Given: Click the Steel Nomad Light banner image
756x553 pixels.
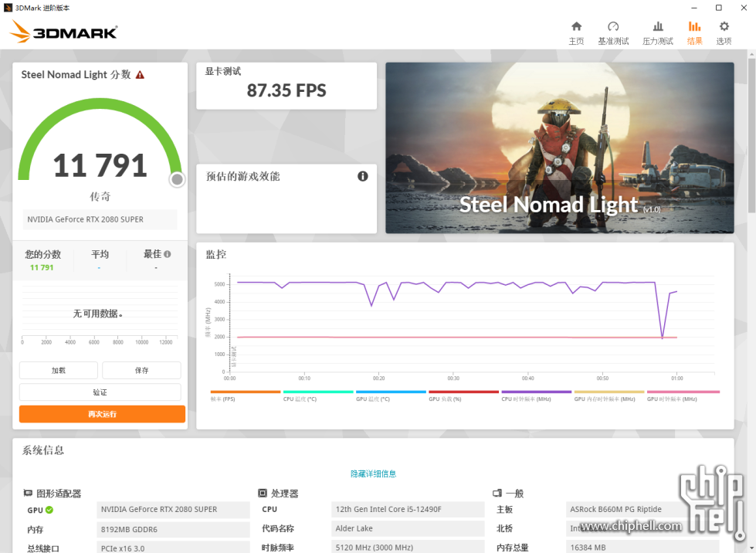Looking at the screenshot, I should pyautogui.click(x=560, y=148).
